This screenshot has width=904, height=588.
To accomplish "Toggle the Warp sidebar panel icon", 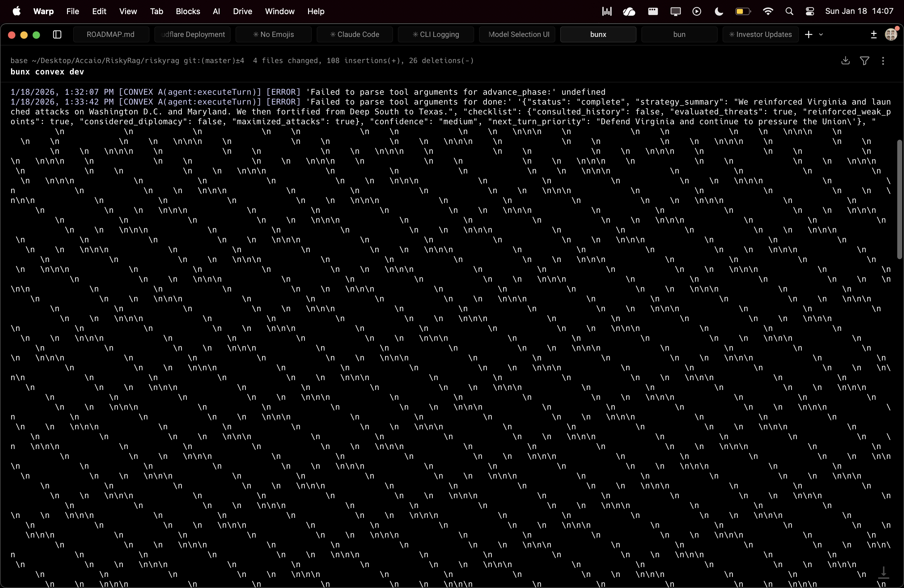I will (57, 34).
